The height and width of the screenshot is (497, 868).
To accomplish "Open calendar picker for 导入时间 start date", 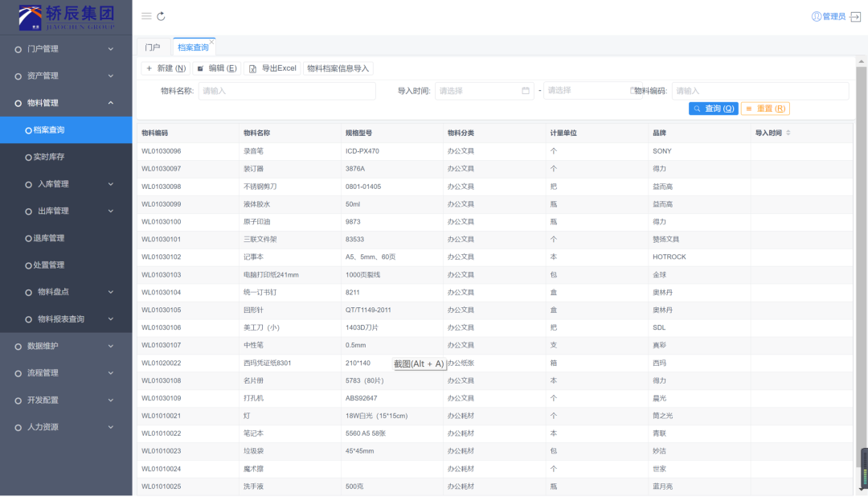I will coord(526,91).
